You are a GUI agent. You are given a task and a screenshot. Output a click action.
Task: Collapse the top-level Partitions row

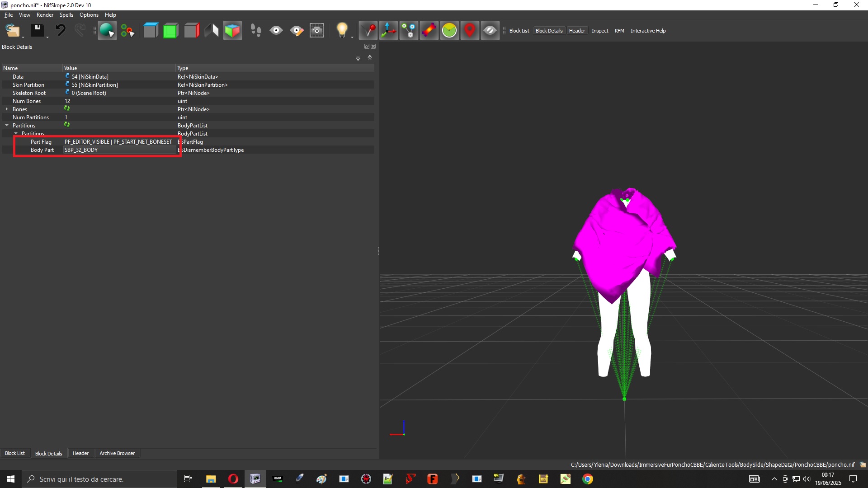click(x=7, y=126)
